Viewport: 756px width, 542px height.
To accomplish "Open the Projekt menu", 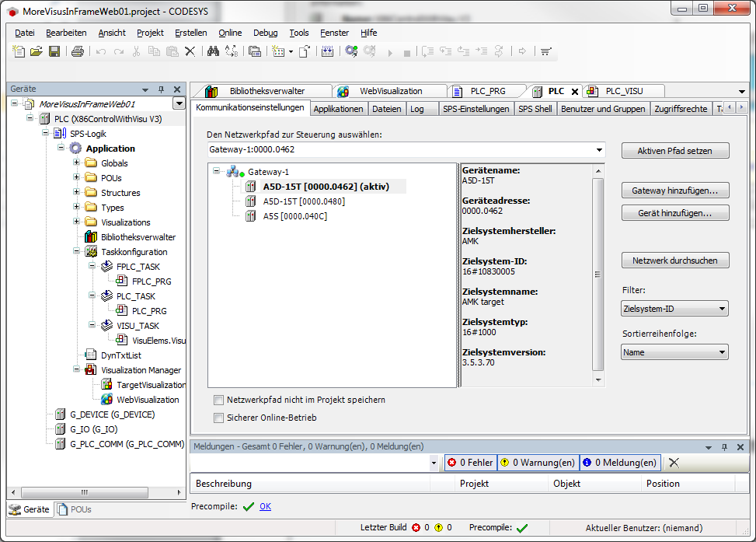I will 150,33.
